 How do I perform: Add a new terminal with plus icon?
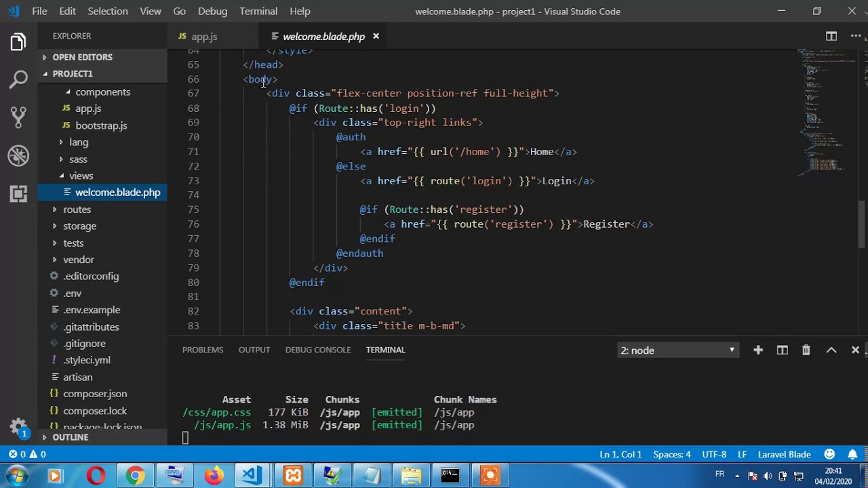pos(758,350)
